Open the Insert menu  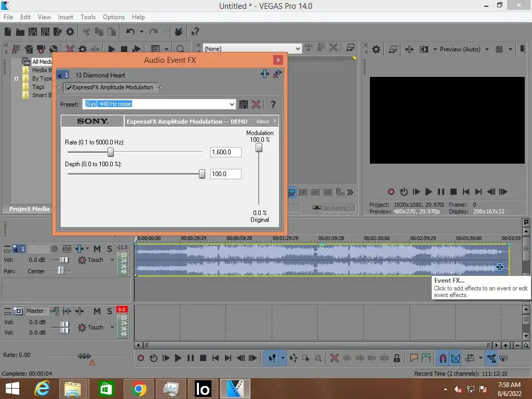[x=65, y=17]
